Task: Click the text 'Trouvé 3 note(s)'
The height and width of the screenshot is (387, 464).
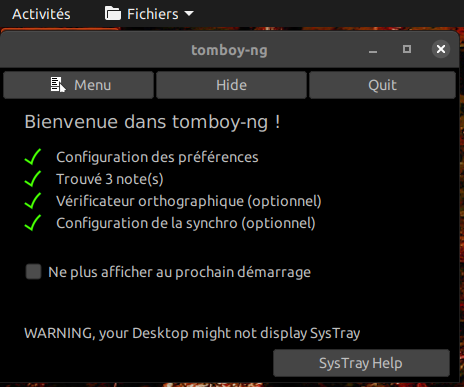Action: click(110, 179)
